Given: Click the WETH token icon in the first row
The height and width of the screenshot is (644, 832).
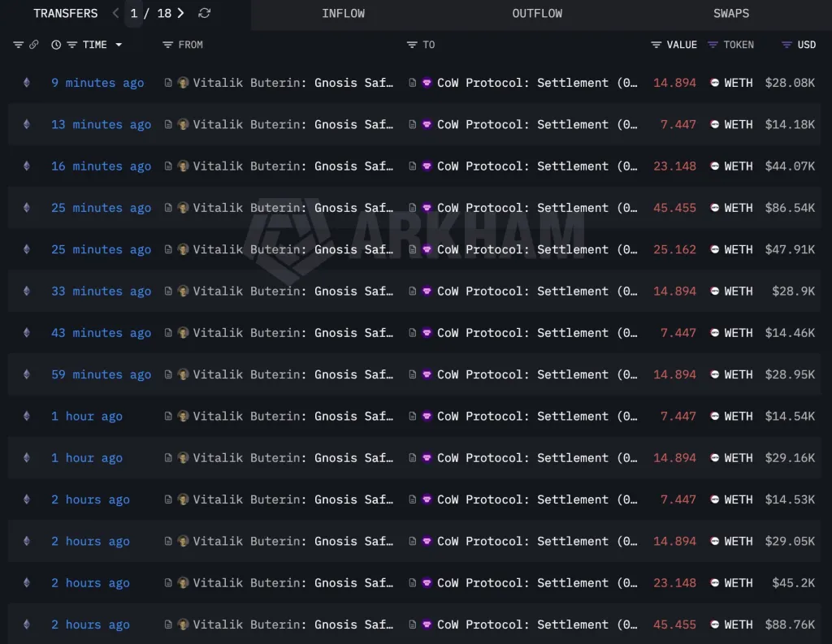Looking at the screenshot, I should pos(715,82).
